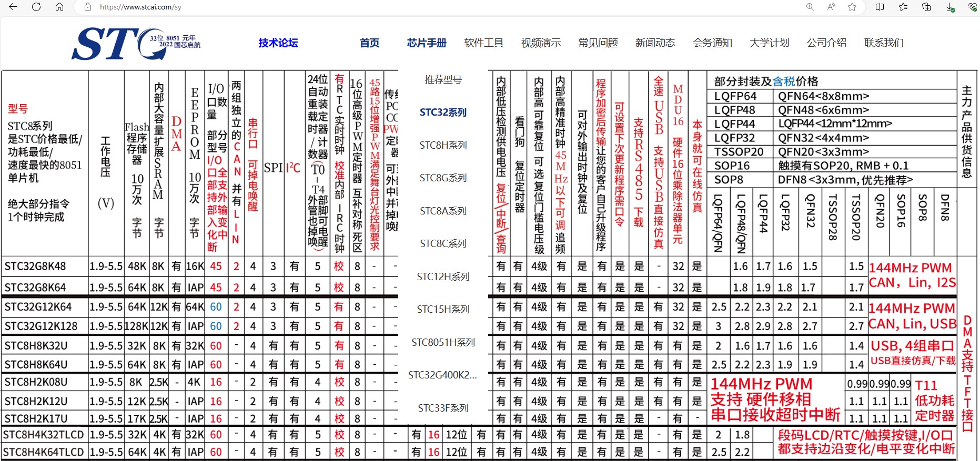Screen dimensions: 980x461
Task: Click the DFN8 <3x3mm, 优先推荐> text
Action: click(x=845, y=180)
